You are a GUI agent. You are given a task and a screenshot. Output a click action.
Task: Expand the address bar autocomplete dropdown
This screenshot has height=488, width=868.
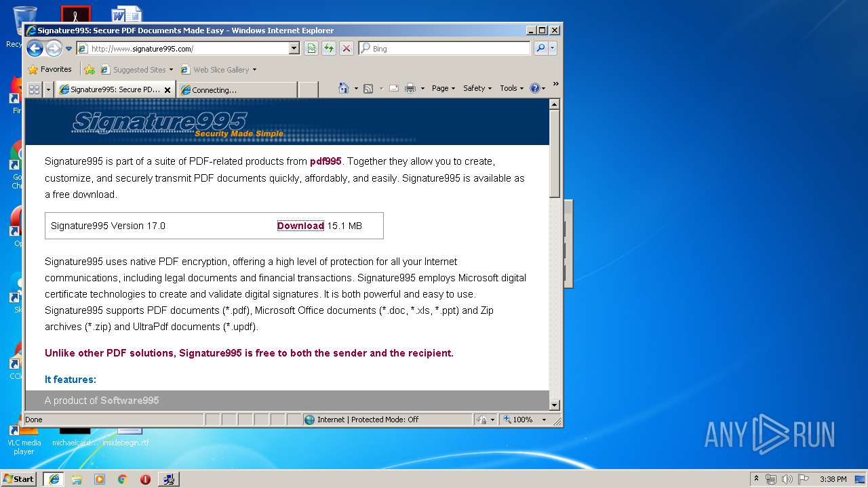pos(294,48)
